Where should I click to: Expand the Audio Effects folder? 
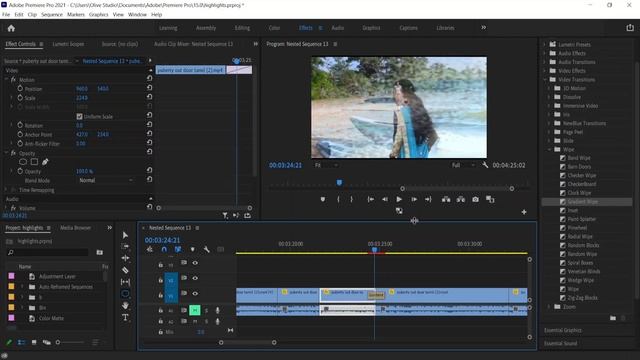click(x=544, y=53)
